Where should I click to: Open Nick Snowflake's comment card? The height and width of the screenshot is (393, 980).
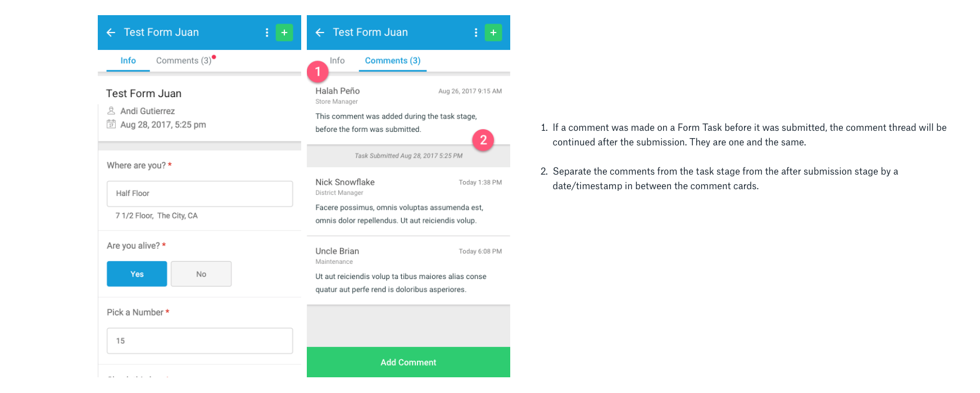408,202
